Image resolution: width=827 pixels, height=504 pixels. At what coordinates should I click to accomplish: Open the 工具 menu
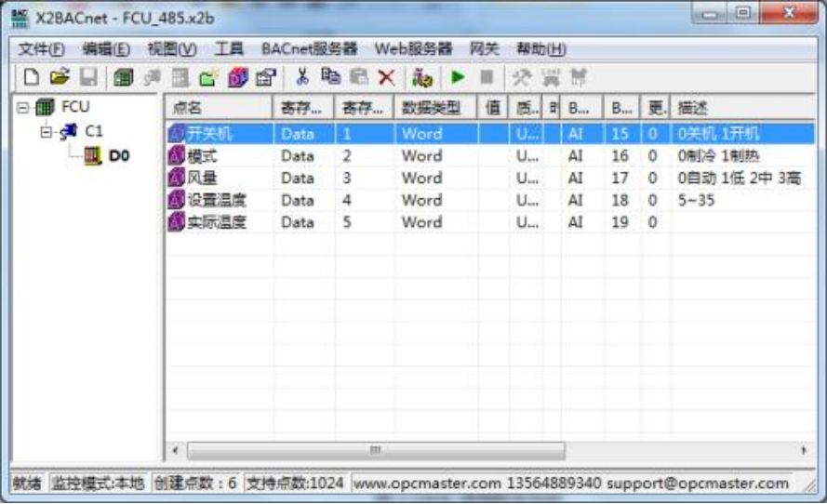(x=229, y=49)
